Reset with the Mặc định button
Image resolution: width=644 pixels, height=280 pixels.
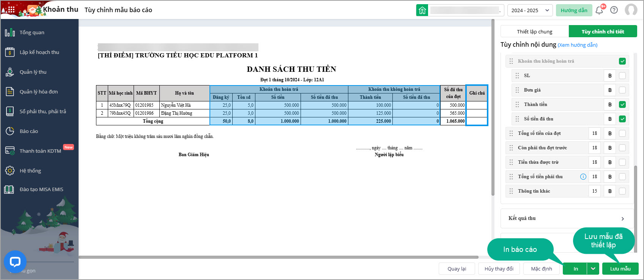point(542,269)
